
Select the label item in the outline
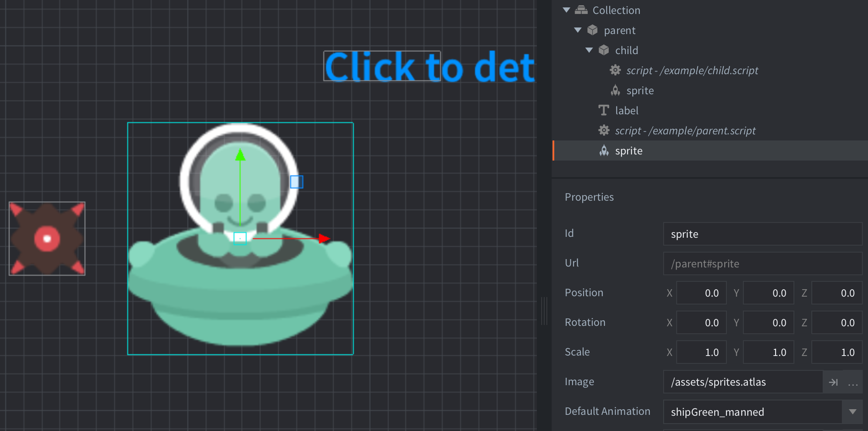pos(627,110)
